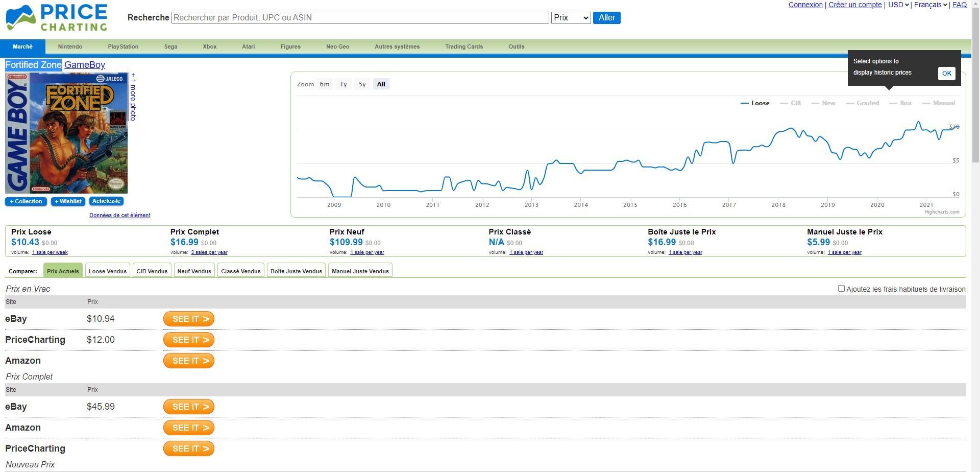The image size is (980, 472).
Task: Hide the Loose price line in legend
Action: pyautogui.click(x=759, y=103)
